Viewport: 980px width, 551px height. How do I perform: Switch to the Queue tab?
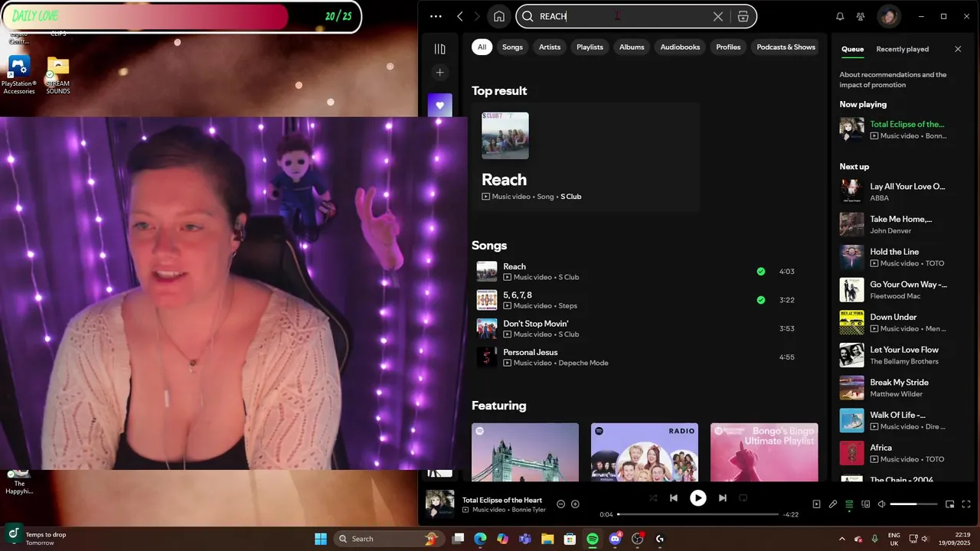pos(852,49)
